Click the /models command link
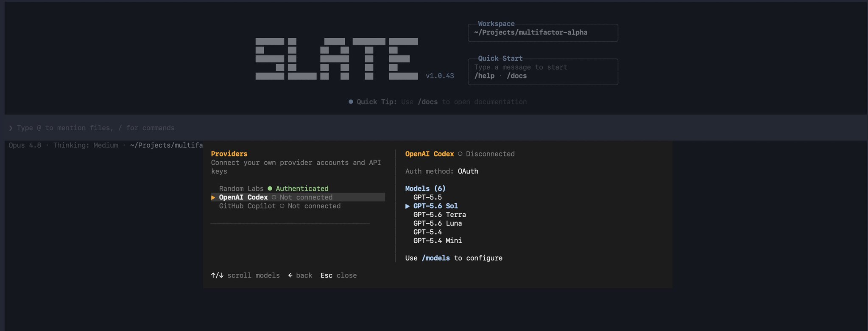 435,258
